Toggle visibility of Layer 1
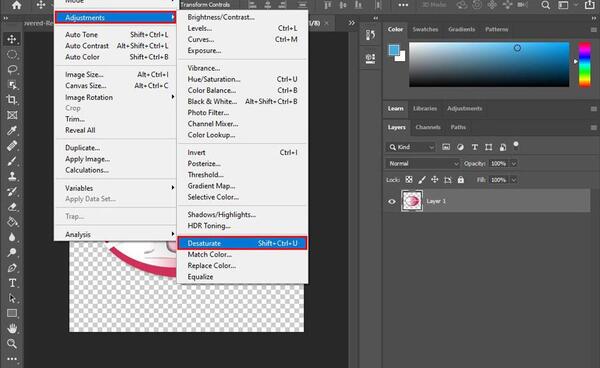This screenshot has height=368, width=600. (x=392, y=201)
